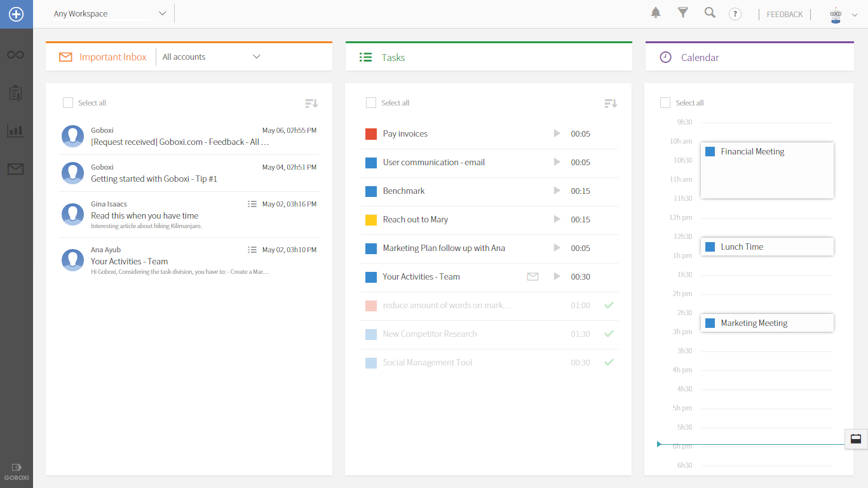The height and width of the screenshot is (488, 868).
Task: Select the Tasks panel header
Action: coord(393,57)
